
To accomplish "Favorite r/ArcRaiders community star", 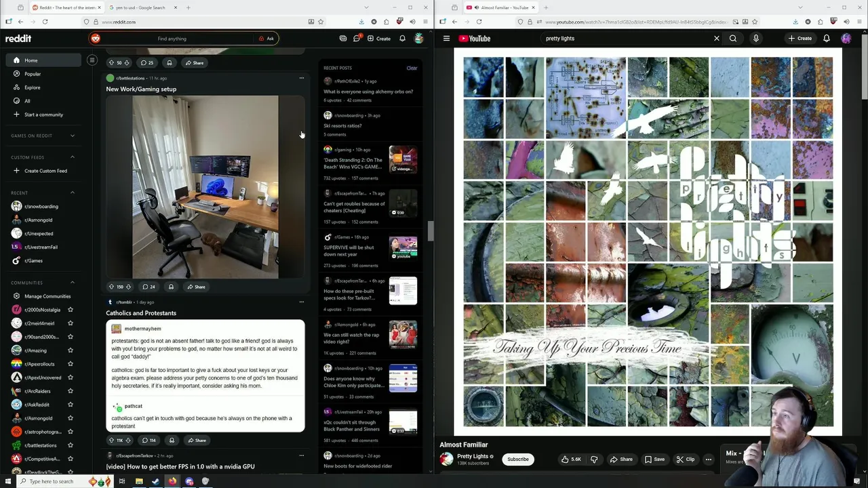I will (x=70, y=391).
